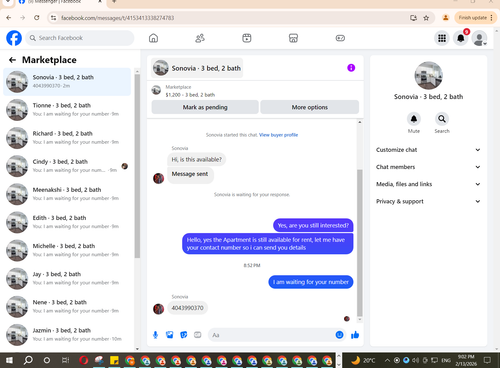
Task: Open Michelle conversation in list
Action: coord(67,250)
